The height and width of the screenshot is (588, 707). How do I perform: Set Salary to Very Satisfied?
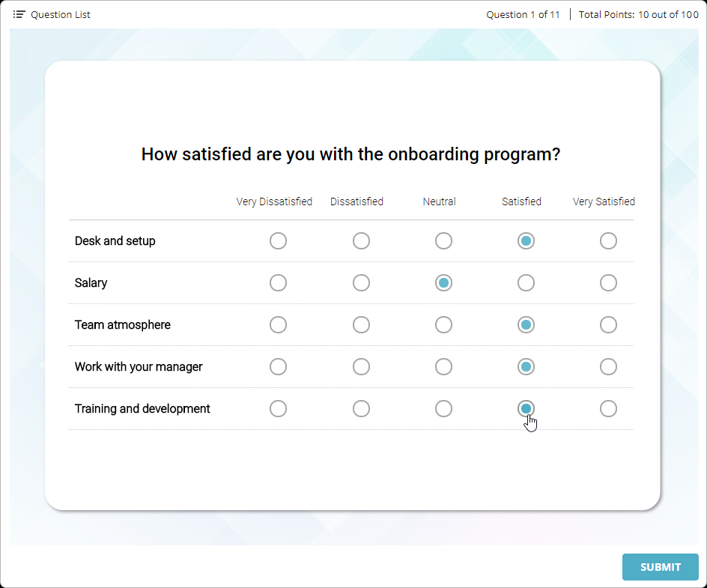tap(608, 282)
